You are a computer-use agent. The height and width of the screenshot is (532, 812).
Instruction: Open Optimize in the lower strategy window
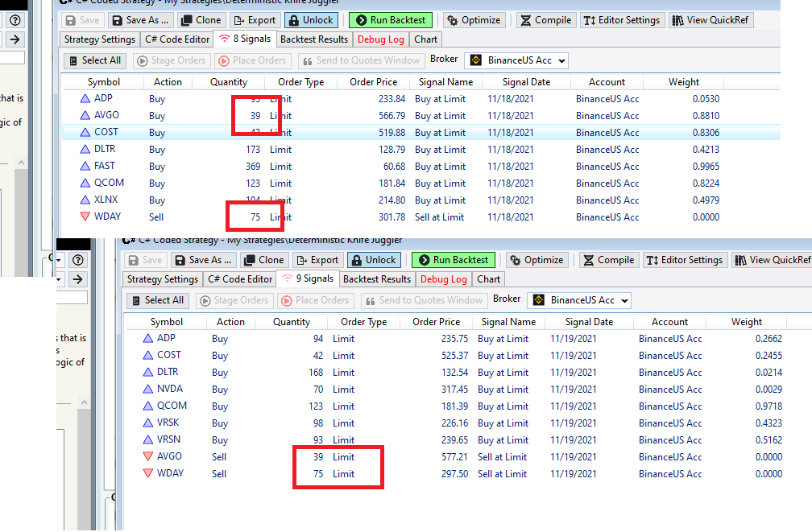536,260
